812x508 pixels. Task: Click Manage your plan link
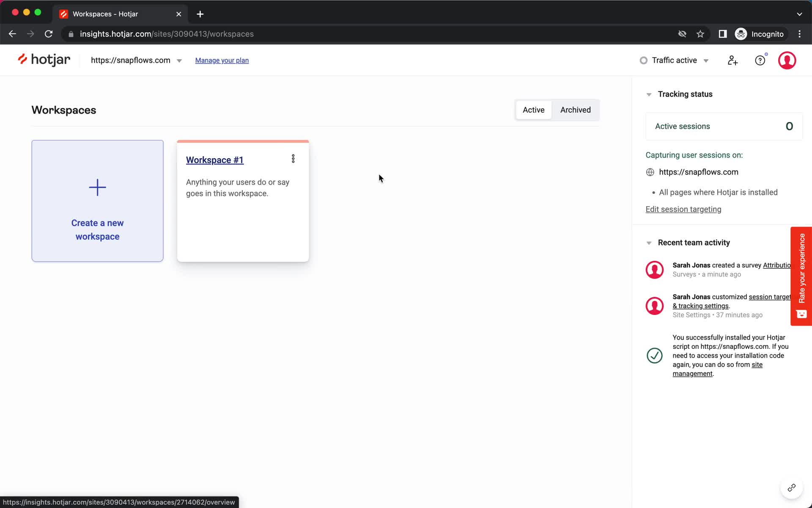pos(222,60)
